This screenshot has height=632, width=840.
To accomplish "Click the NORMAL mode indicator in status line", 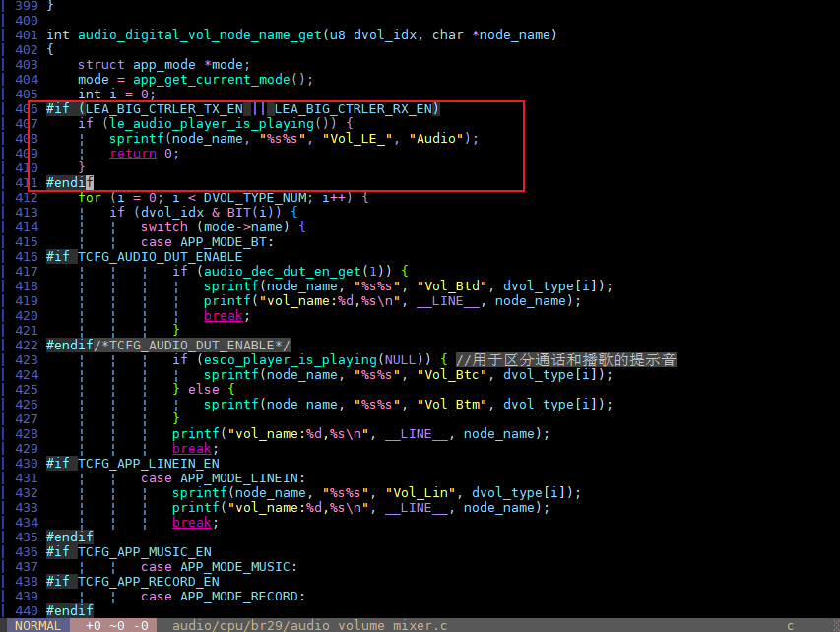I will point(37,625).
